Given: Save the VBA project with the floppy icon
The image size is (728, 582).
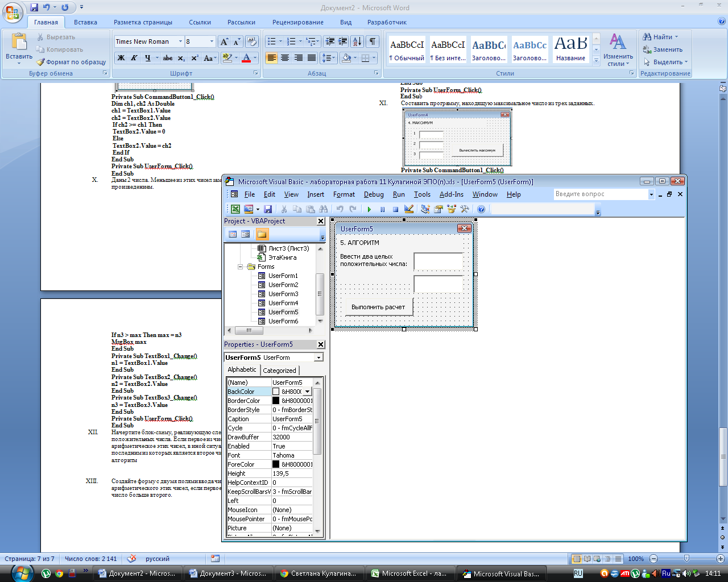Looking at the screenshot, I should 268,209.
